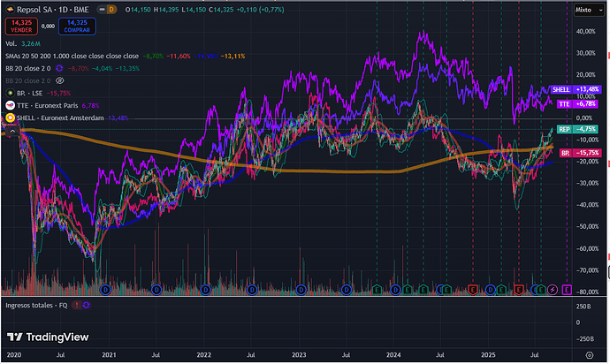Image resolution: width=610 pixels, height=364 pixels.
Task: Show the hidden BB 20 close indicator via eye icon
Action: coord(60,80)
